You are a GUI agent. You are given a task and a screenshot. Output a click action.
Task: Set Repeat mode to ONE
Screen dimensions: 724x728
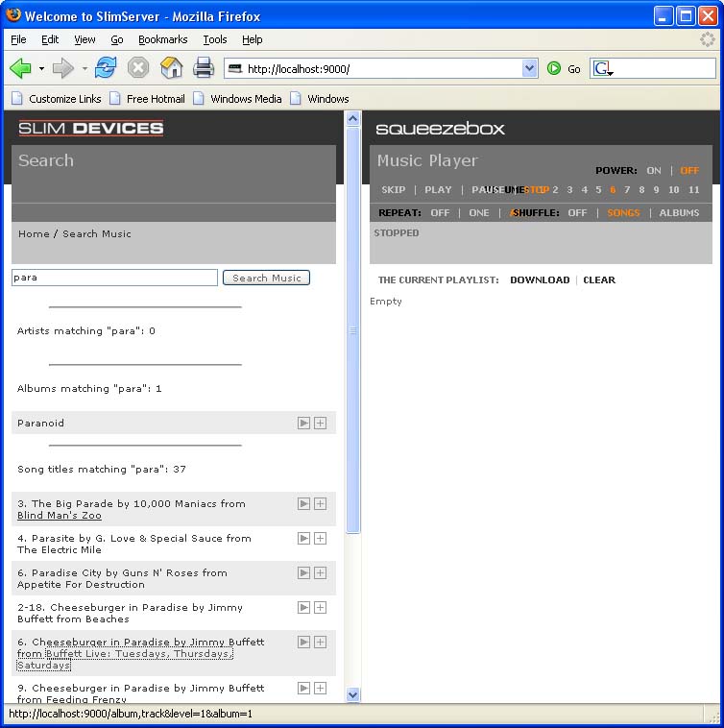(479, 213)
